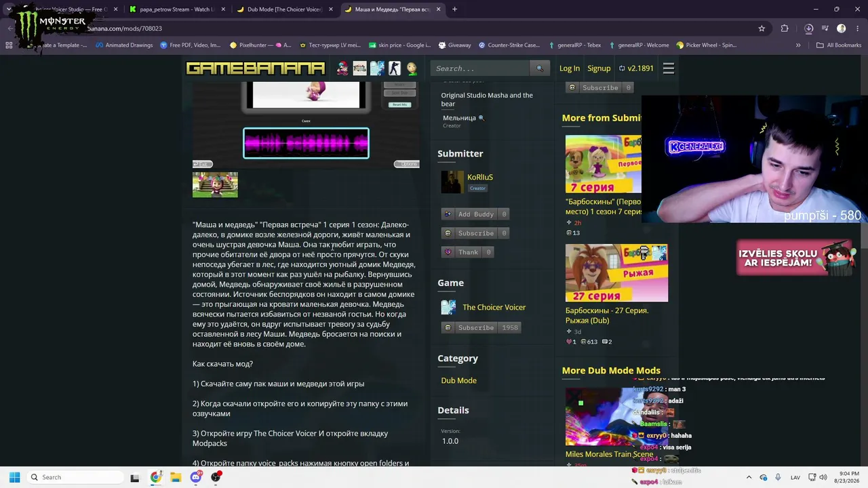The height and width of the screenshot is (488, 868).
Task: Click the Masha screenshot thumbnail below preview
Action: pyautogui.click(x=215, y=184)
